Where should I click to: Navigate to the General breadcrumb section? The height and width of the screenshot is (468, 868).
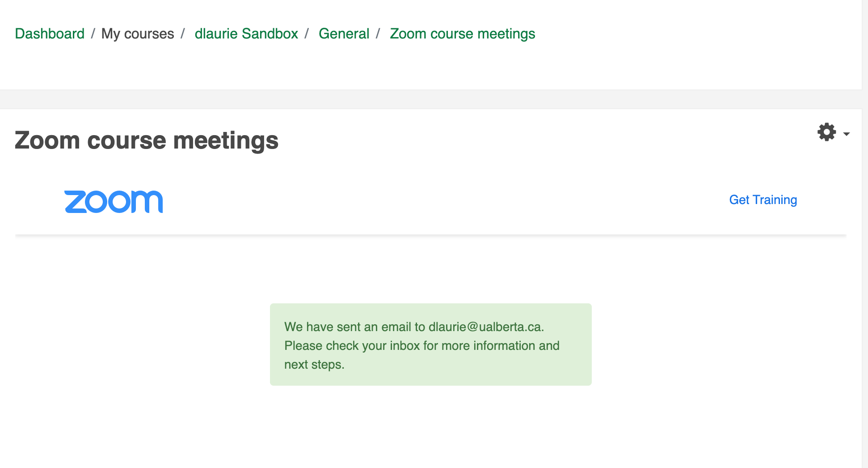pyautogui.click(x=344, y=34)
